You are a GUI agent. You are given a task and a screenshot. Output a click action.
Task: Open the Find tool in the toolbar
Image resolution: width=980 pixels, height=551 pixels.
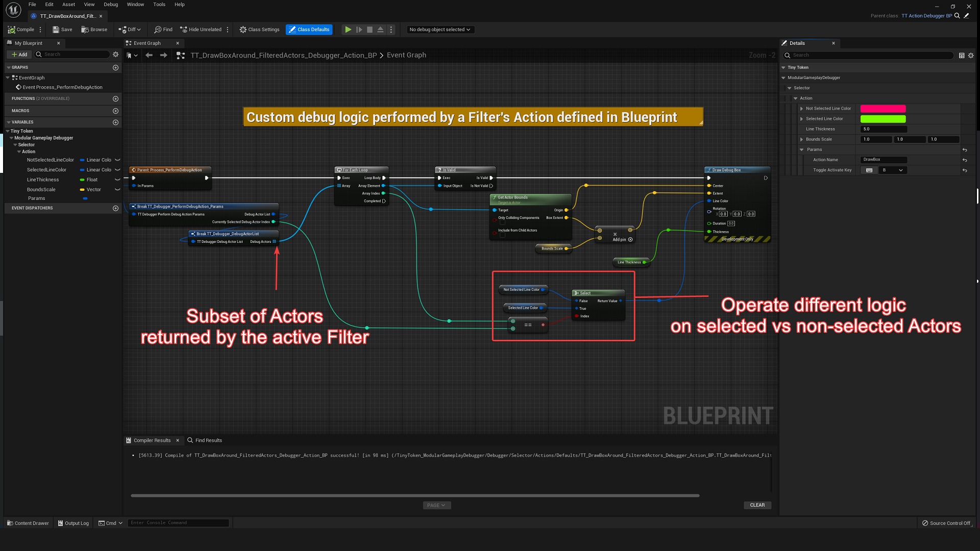point(163,29)
